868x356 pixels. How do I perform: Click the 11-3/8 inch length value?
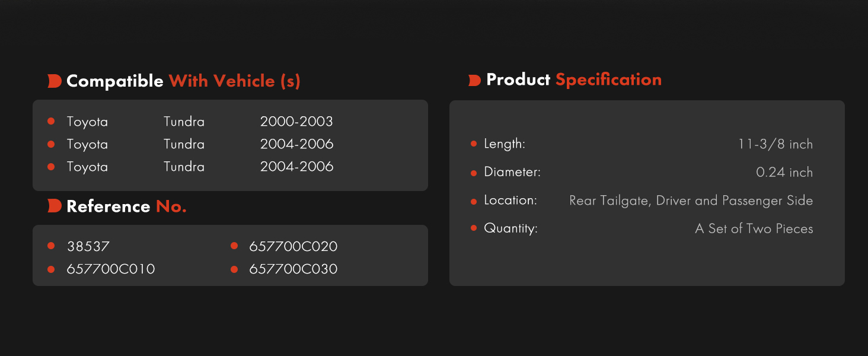click(776, 144)
